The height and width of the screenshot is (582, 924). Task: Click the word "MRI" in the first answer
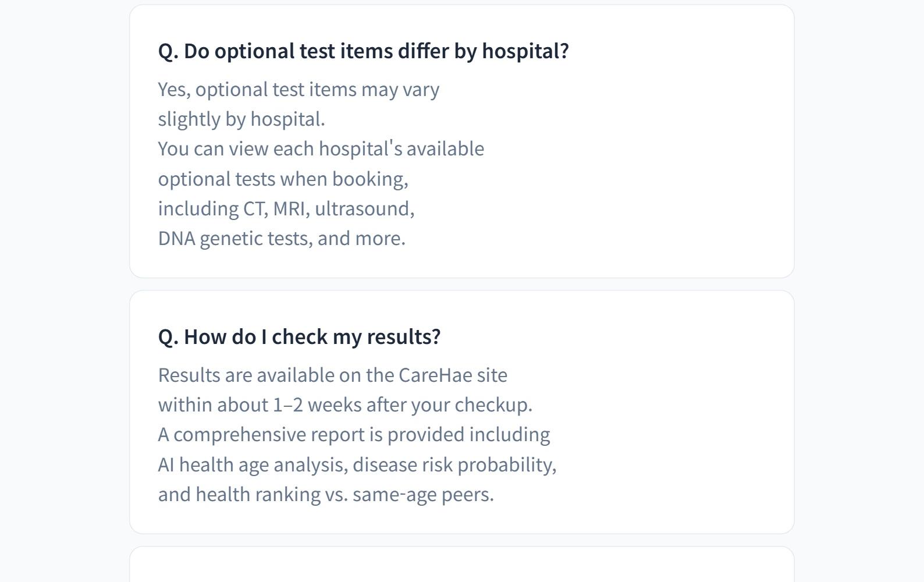(x=289, y=209)
